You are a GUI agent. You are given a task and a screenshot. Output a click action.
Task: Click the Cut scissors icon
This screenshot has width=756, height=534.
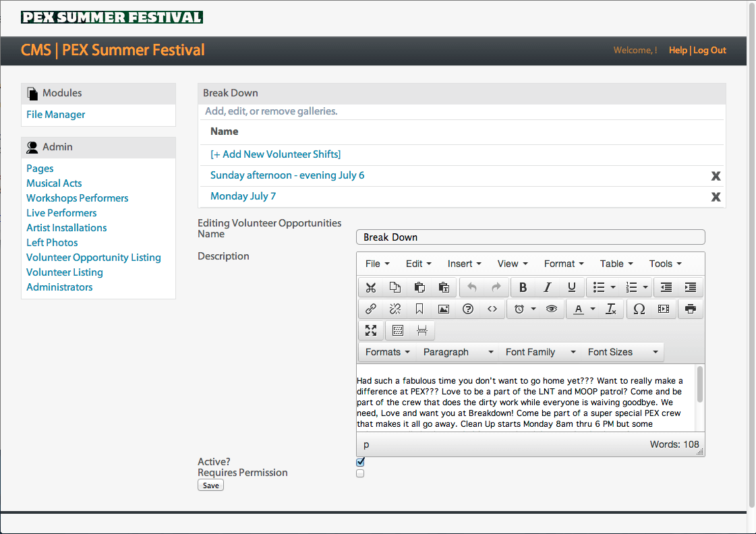(371, 287)
